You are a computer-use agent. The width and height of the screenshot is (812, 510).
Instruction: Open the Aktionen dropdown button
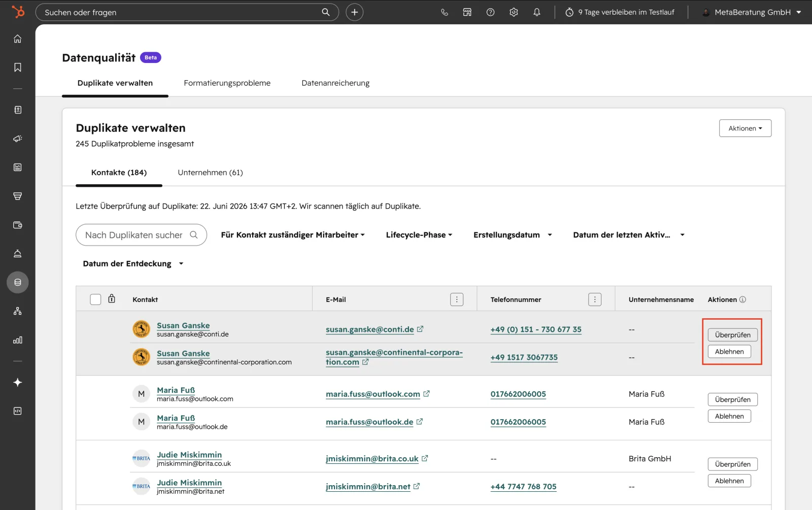click(745, 128)
